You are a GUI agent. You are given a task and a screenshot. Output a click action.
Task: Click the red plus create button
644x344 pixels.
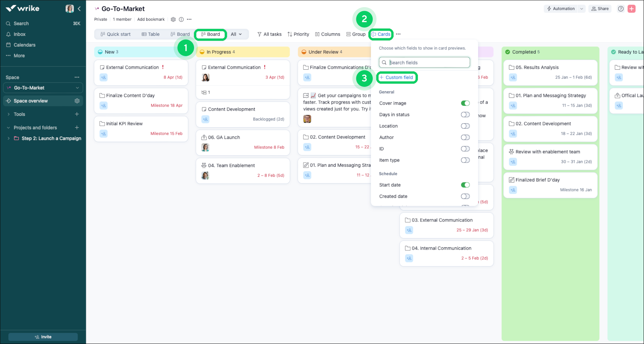631,9
